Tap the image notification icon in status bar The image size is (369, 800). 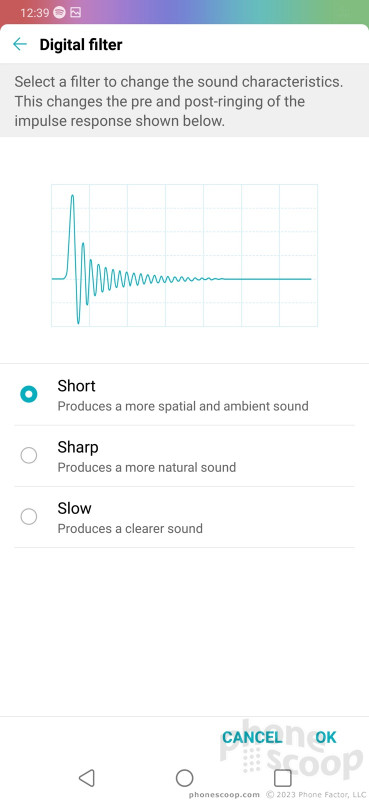[x=75, y=12]
